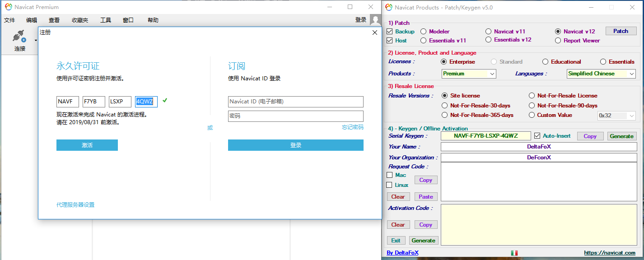644x260 pixels.
Task: Select the Modeler radio button
Action: tap(423, 32)
